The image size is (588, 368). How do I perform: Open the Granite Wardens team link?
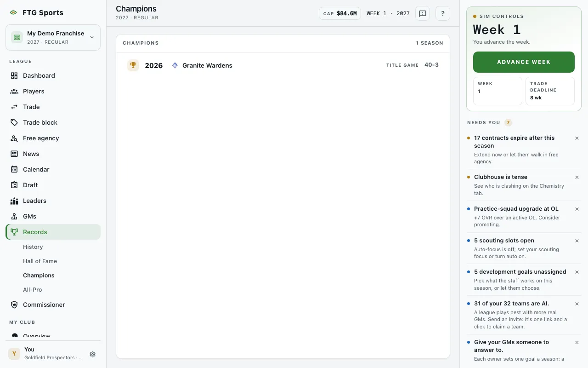(207, 65)
